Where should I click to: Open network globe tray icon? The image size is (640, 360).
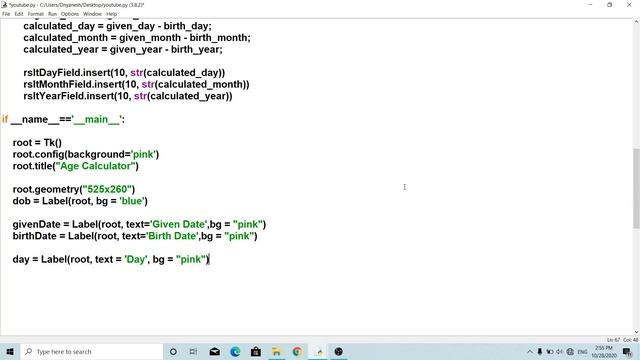click(570, 351)
